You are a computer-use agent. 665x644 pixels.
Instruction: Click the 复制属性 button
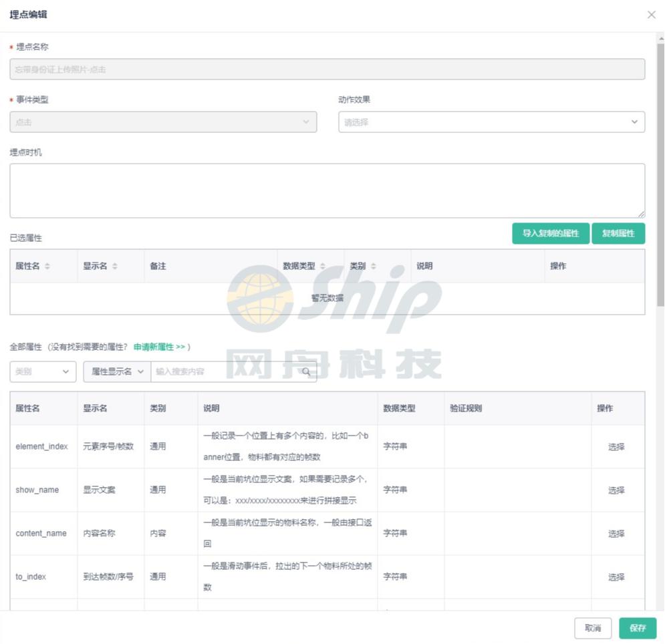618,233
